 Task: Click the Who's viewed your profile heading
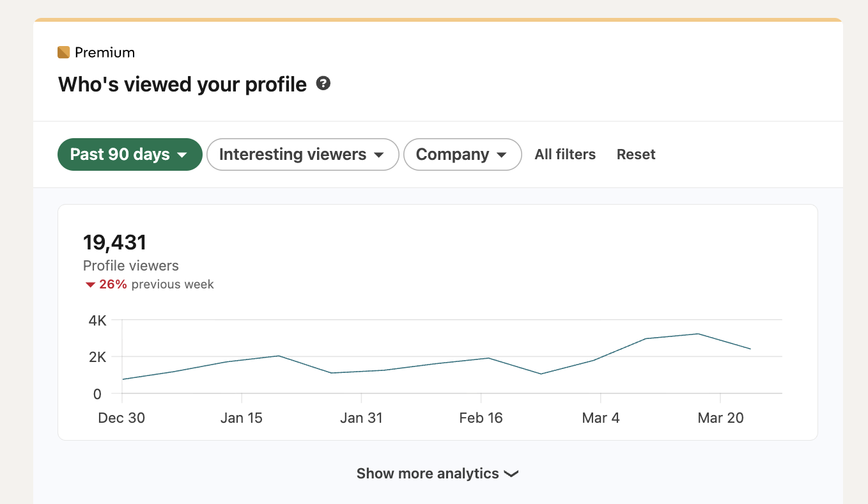(x=182, y=84)
